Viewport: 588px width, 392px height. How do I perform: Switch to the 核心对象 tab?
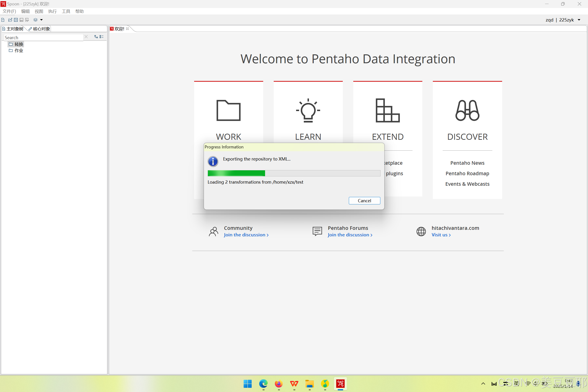point(39,29)
